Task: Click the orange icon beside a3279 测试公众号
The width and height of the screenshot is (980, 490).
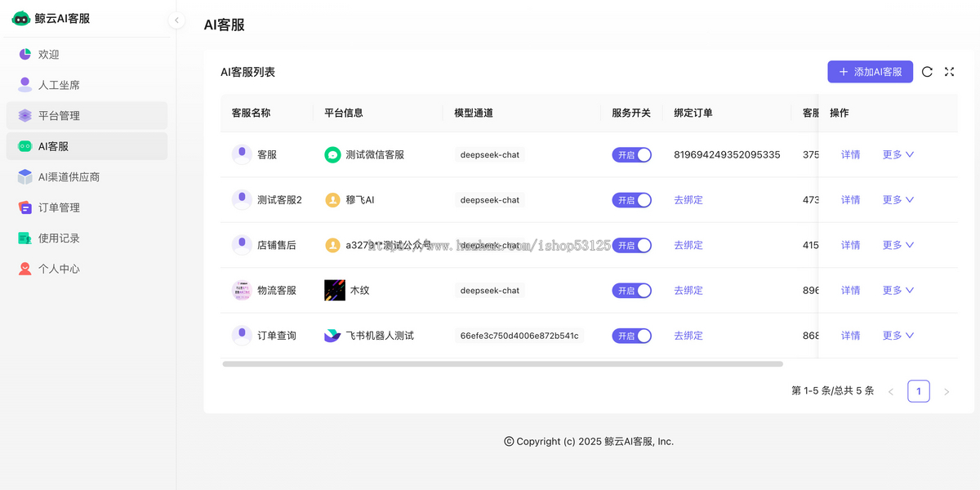Action: (x=332, y=245)
